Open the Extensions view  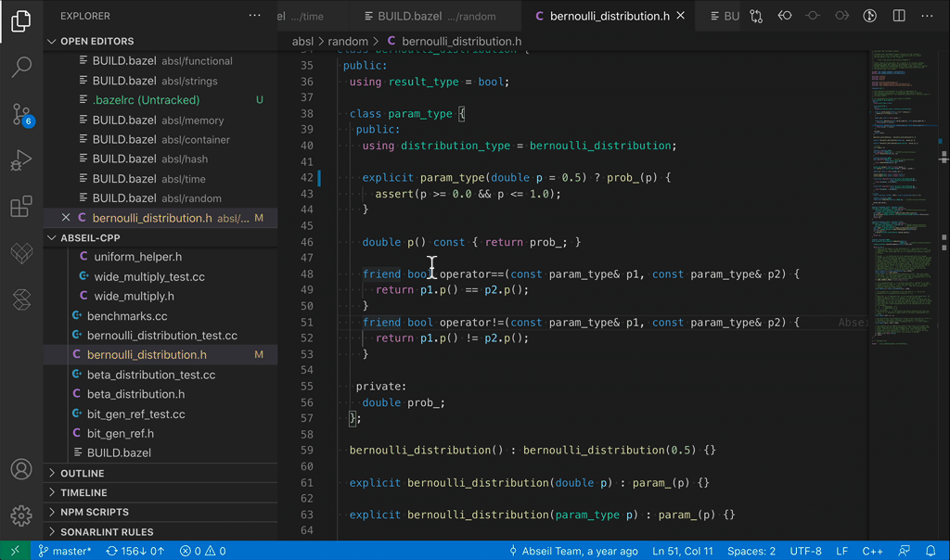pos(21,207)
